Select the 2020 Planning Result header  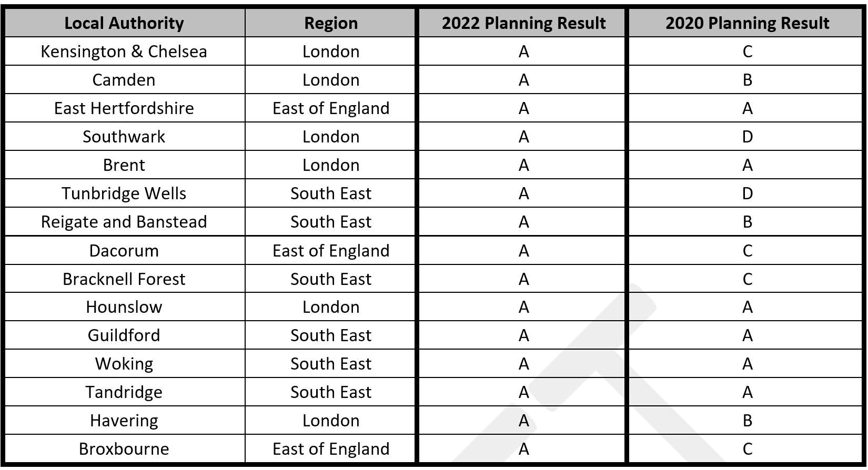pyautogui.click(x=747, y=23)
